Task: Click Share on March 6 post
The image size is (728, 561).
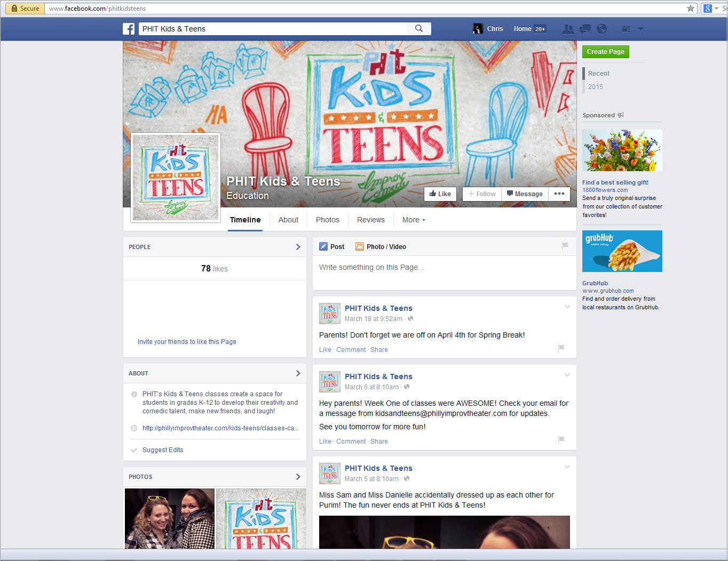Action: (379, 442)
